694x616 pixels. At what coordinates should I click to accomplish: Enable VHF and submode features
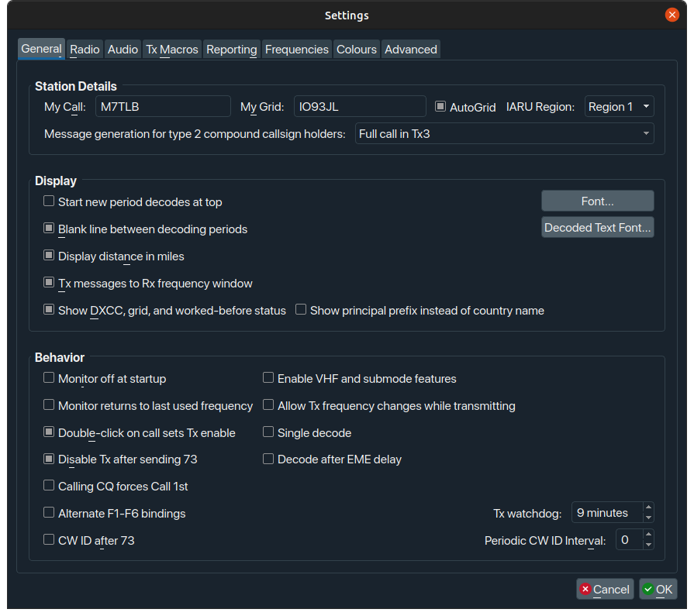[268, 378]
